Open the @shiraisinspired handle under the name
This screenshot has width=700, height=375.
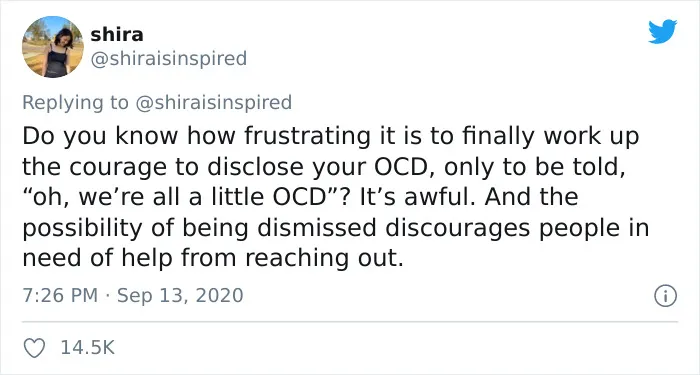[x=169, y=58]
